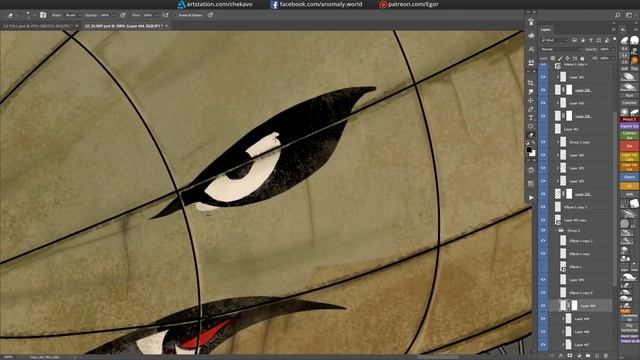Click the Flow percentage input field
Viewport: 640px width, 360px height.
147,15
